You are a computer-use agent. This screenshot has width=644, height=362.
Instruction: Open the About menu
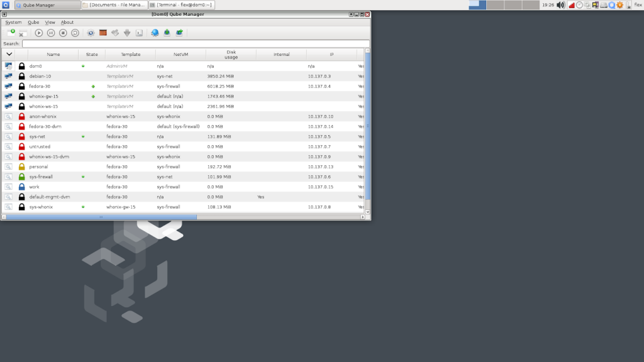(67, 22)
